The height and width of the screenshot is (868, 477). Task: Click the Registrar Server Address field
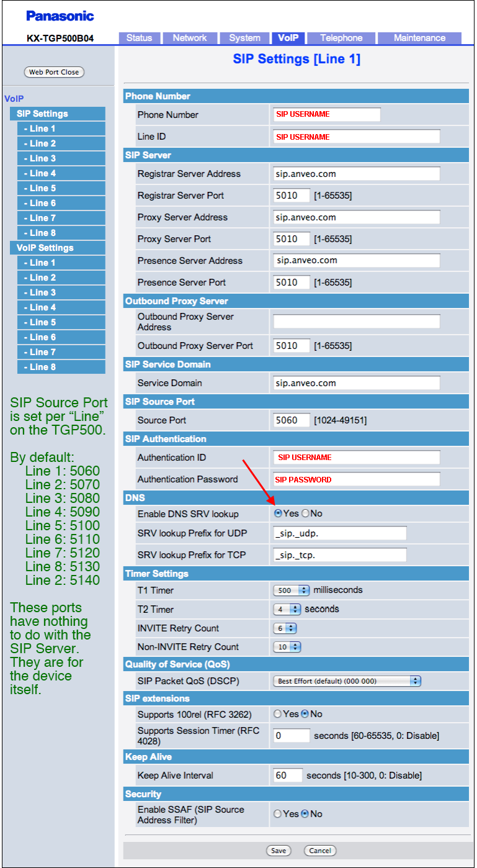[357, 174]
